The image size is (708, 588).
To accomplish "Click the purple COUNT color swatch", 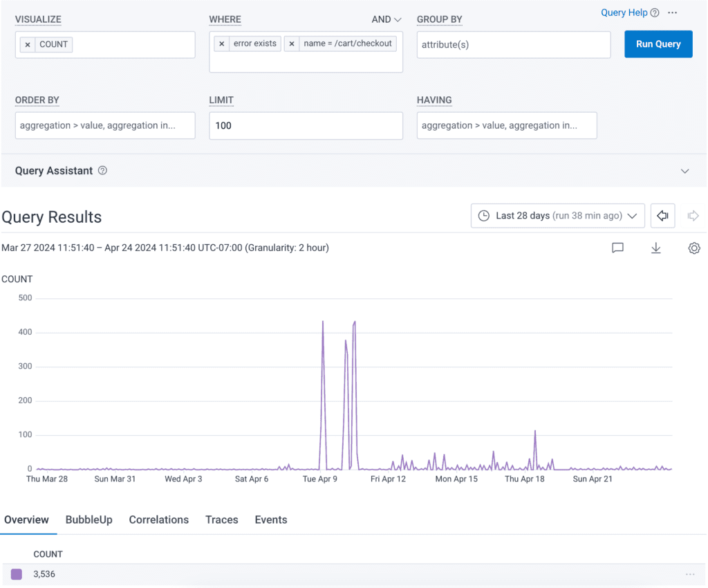I will pyautogui.click(x=17, y=574).
